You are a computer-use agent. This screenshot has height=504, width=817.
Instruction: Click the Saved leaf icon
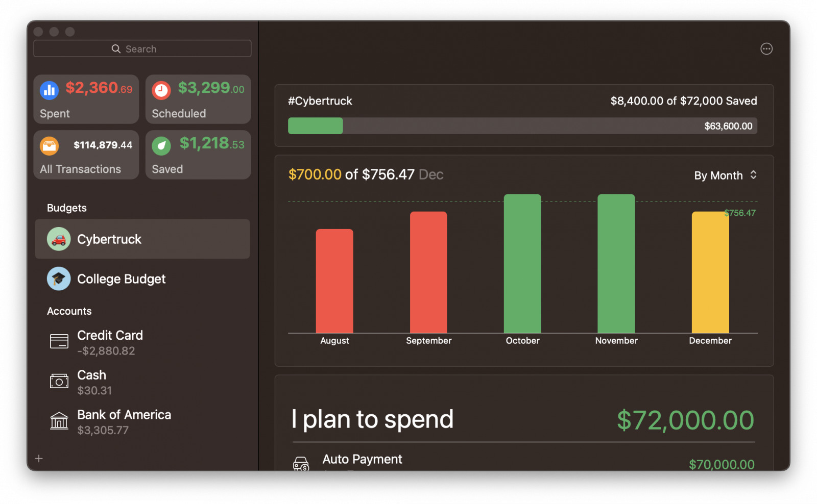point(161,145)
